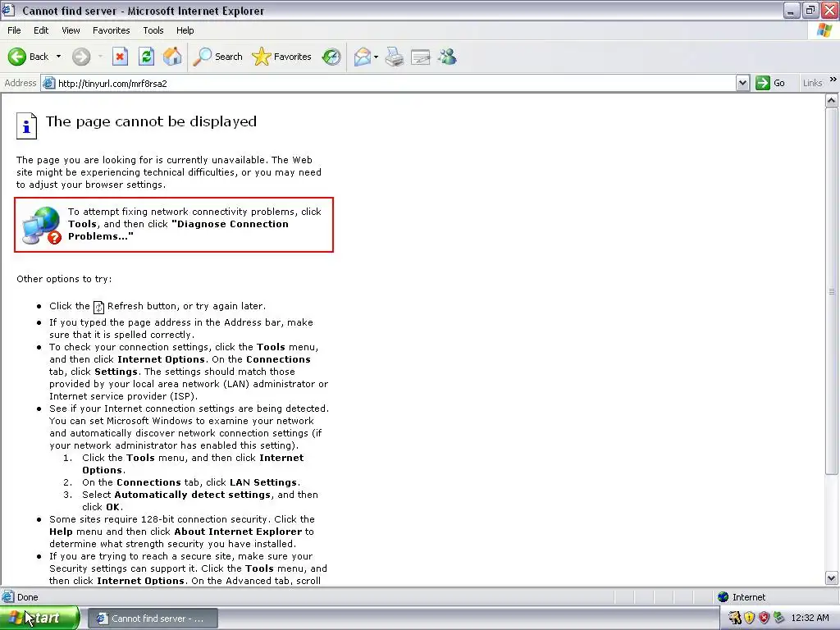Click the Internet zone globe in status bar

tap(724, 597)
